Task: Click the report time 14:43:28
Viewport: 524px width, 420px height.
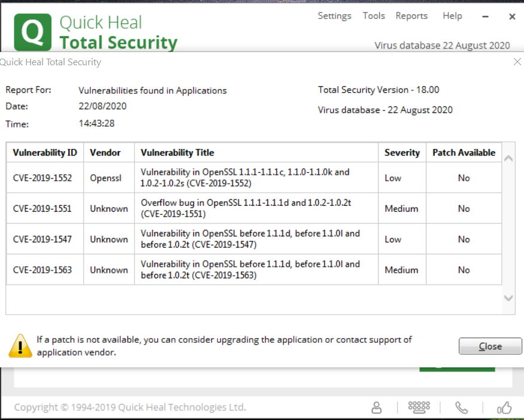Action: [x=96, y=124]
